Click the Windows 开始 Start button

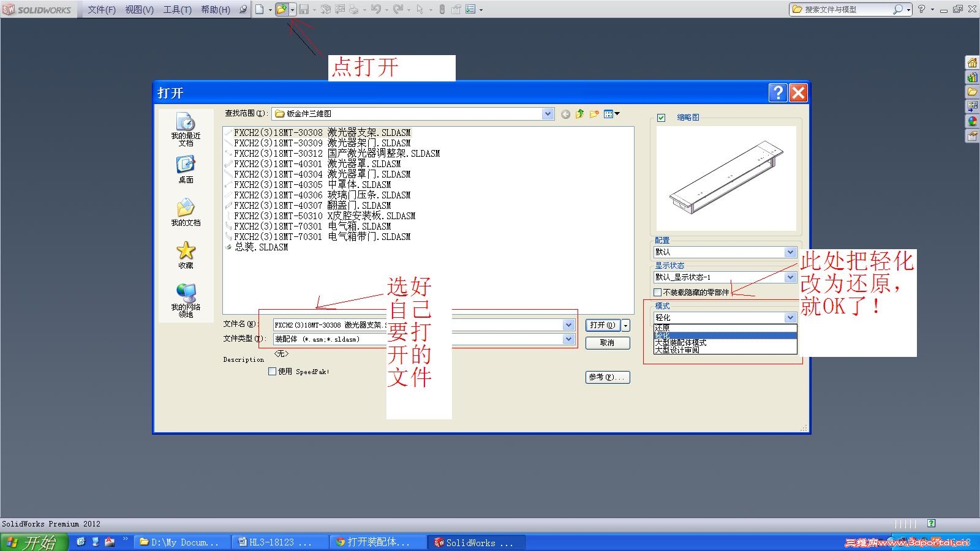click(x=34, y=542)
